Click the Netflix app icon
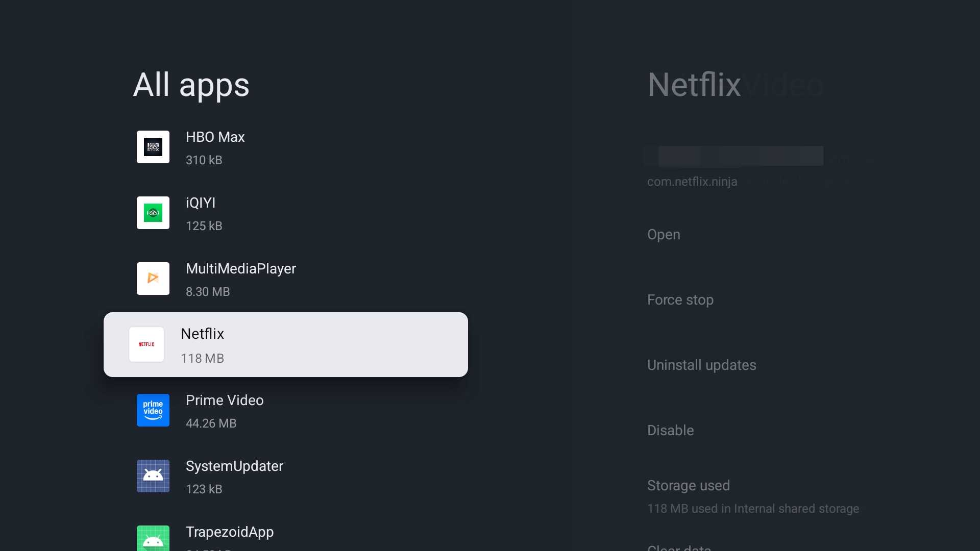 tap(146, 344)
